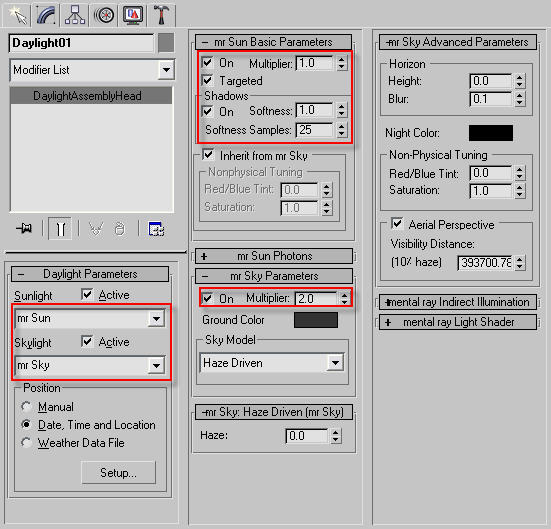Expand the mr Sun Photons rollout
This screenshot has height=529, width=551.
click(274, 256)
